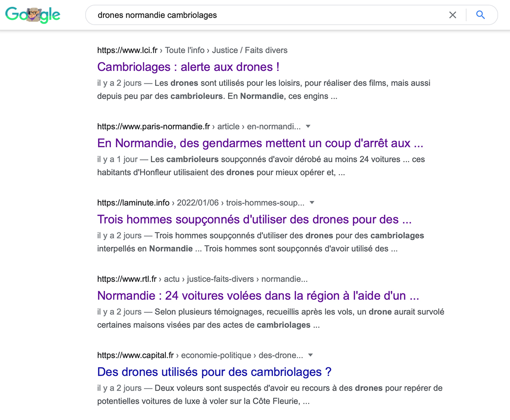
Task: Click "Toute l'info › Justice / Faits divers" breadcrumb
Action: point(226,50)
